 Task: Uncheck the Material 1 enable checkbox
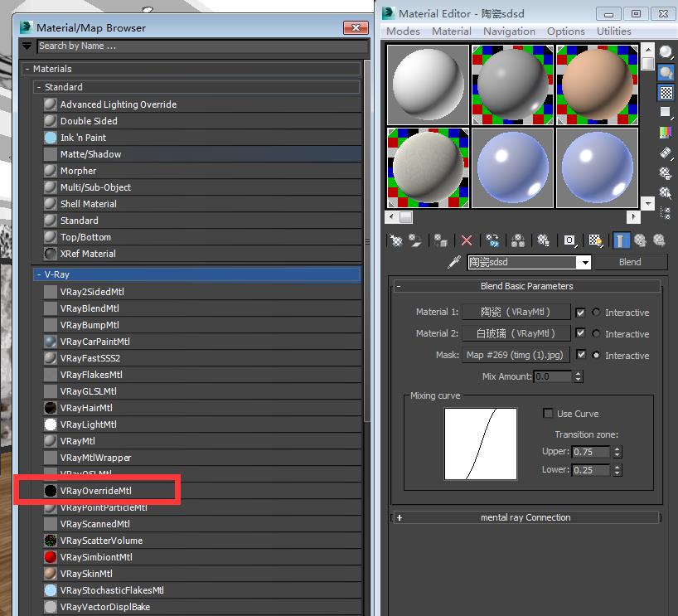pyautogui.click(x=580, y=313)
